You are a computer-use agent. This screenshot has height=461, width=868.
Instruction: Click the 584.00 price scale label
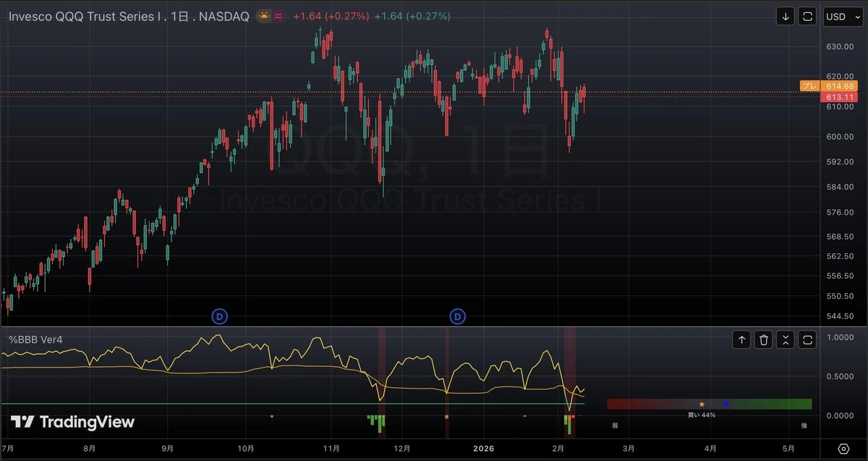tap(839, 187)
